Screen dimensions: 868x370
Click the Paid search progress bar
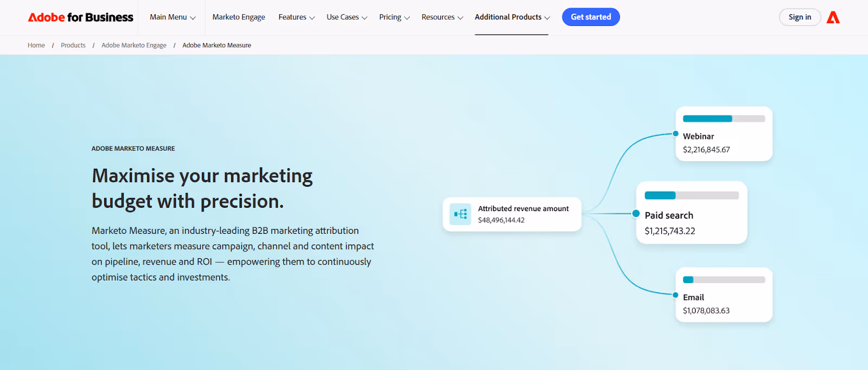tap(692, 195)
